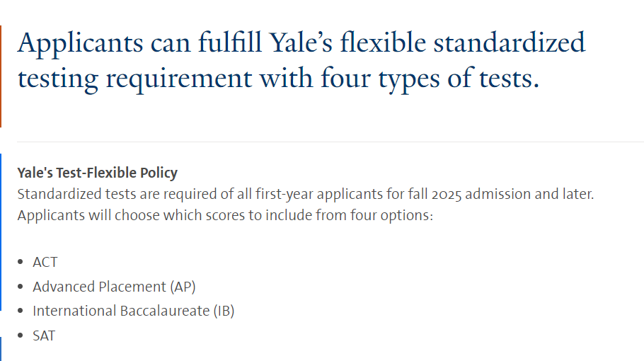Click the bullet point beside Advanced Placement
This screenshot has width=644, height=361.
point(21,286)
